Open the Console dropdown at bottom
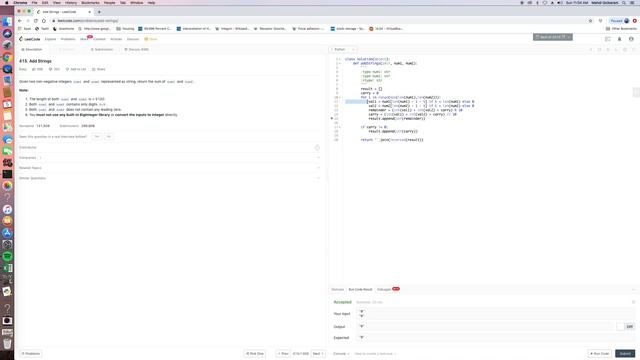Viewport: 640px width, 360px height. (341, 354)
